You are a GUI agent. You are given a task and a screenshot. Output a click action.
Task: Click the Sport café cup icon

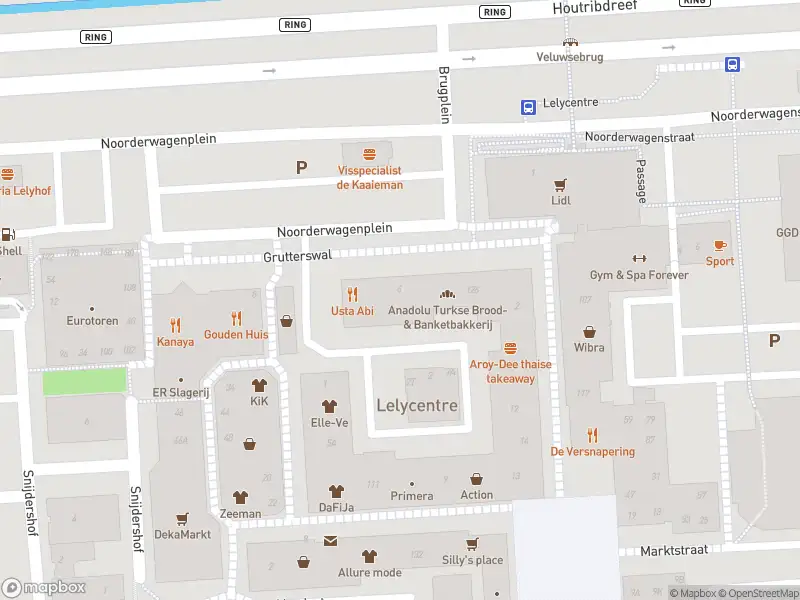pyautogui.click(x=719, y=245)
